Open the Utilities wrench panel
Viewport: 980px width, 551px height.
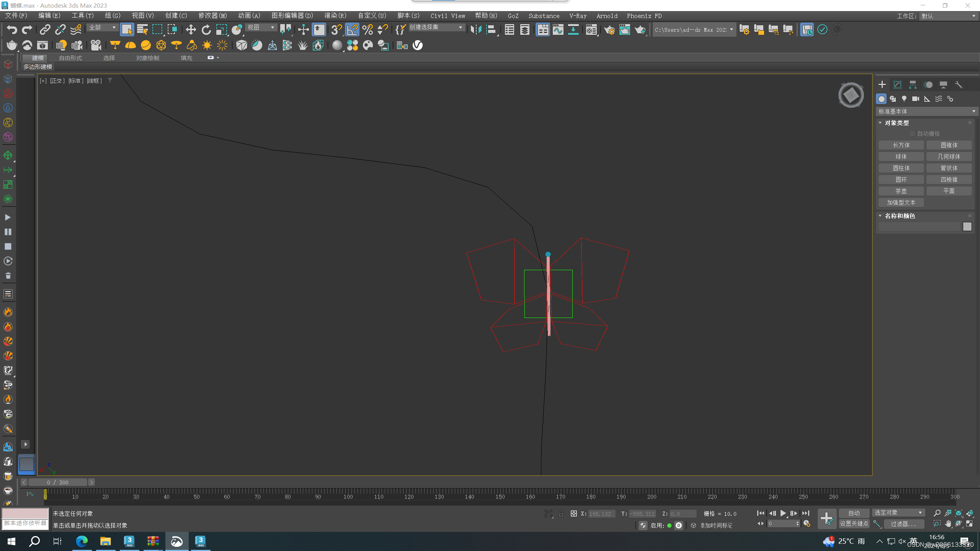pyautogui.click(x=959, y=85)
